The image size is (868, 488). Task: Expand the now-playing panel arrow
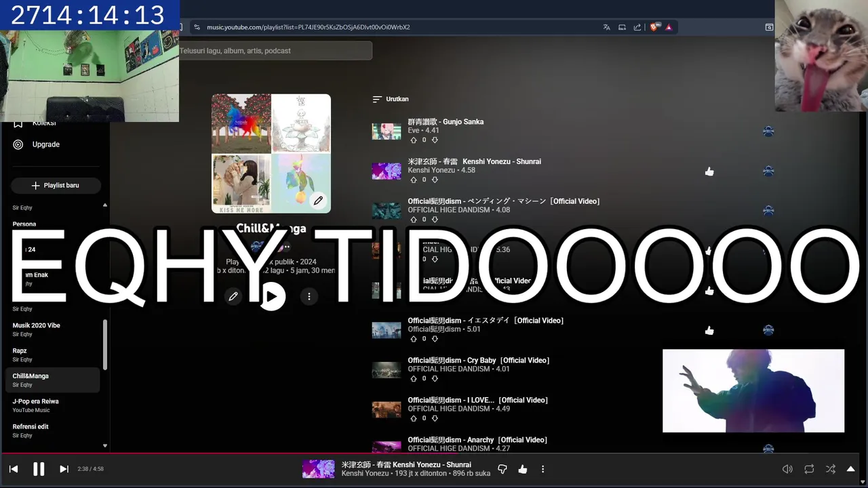pos(850,469)
